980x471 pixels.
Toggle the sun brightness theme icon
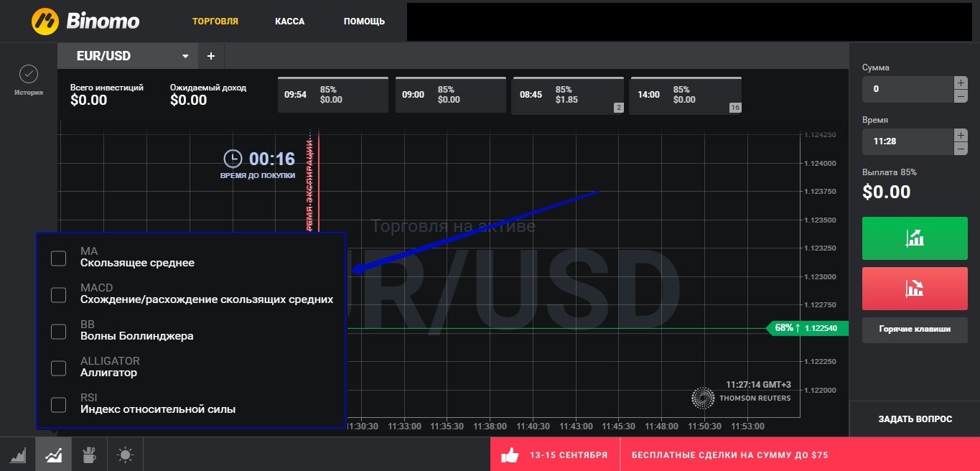pyautogui.click(x=126, y=454)
